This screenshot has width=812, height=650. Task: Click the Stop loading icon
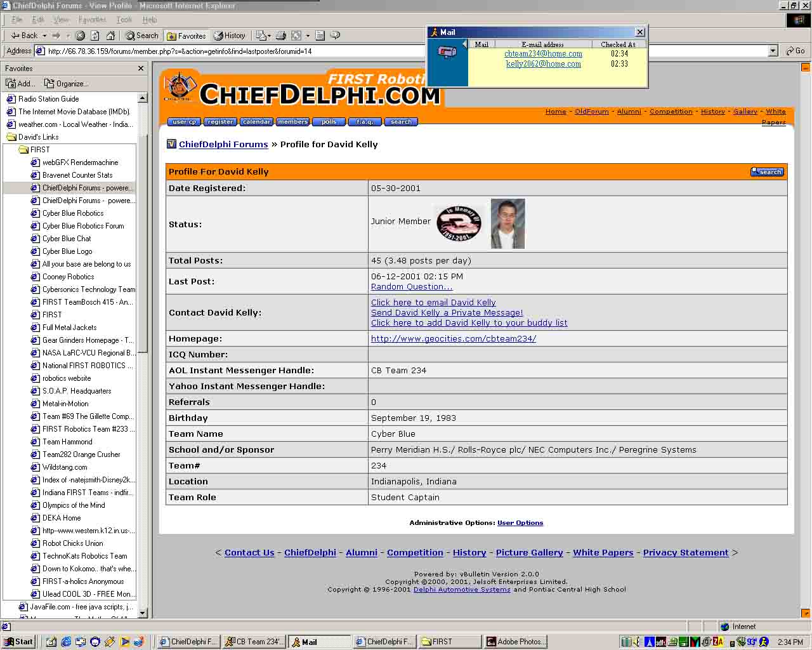pyautogui.click(x=80, y=36)
